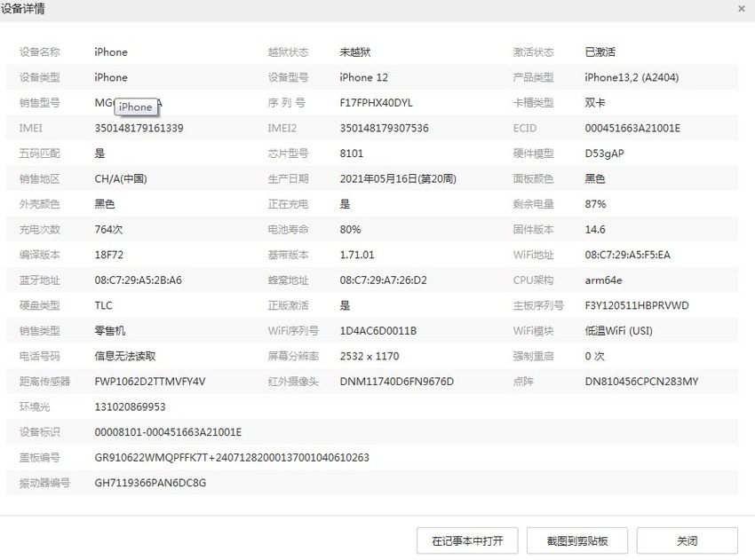Select the IMEI value 350148179161339
Image resolution: width=755 pixels, height=560 pixels.
click(x=139, y=128)
